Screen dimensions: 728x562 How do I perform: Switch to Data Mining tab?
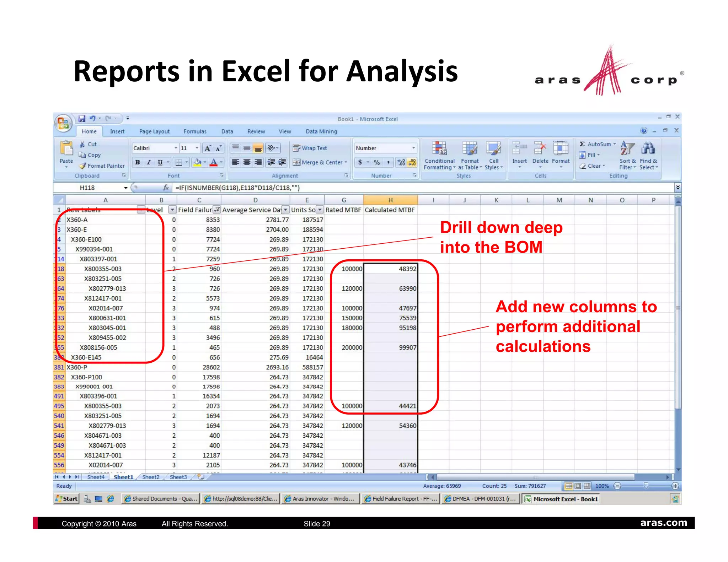tap(321, 131)
